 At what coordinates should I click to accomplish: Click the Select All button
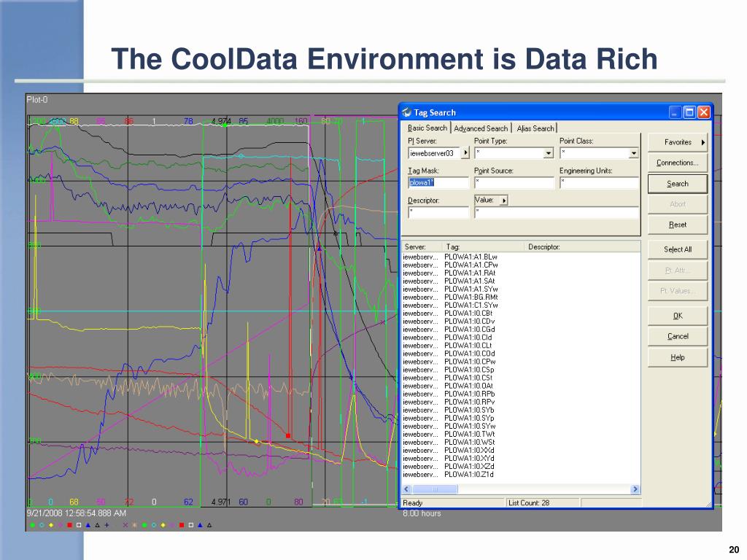pyautogui.click(x=678, y=249)
